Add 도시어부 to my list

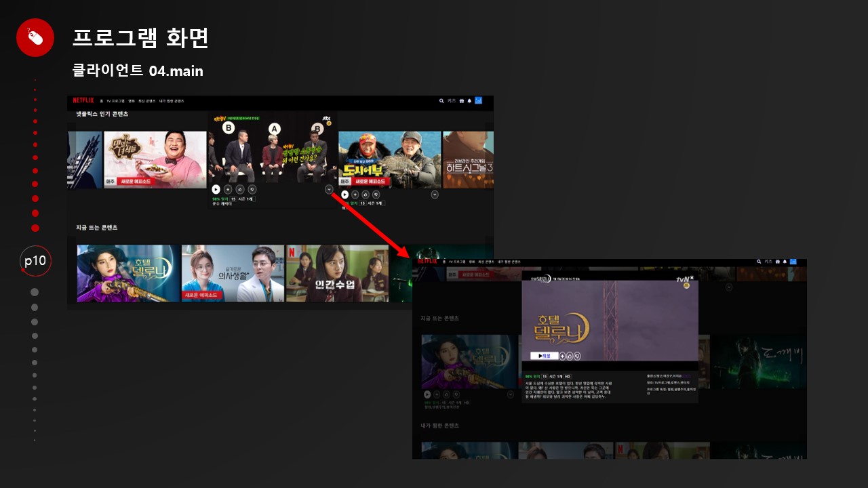pyautogui.click(x=355, y=195)
